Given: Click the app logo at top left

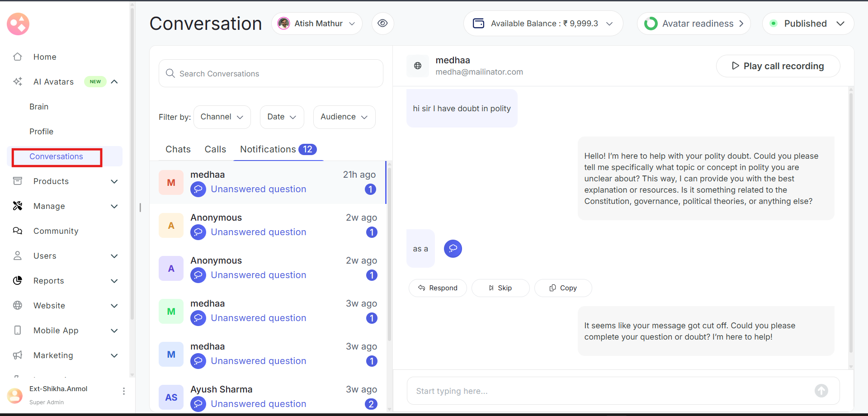Looking at the screenshot, I should 18,24.
